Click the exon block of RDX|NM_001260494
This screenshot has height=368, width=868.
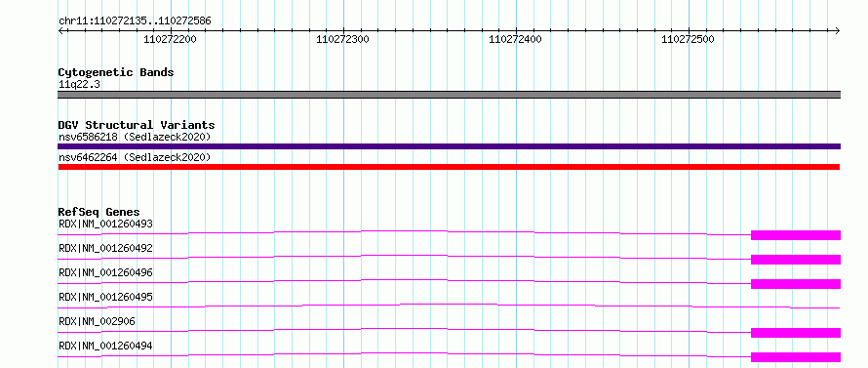tap(796, 357)
